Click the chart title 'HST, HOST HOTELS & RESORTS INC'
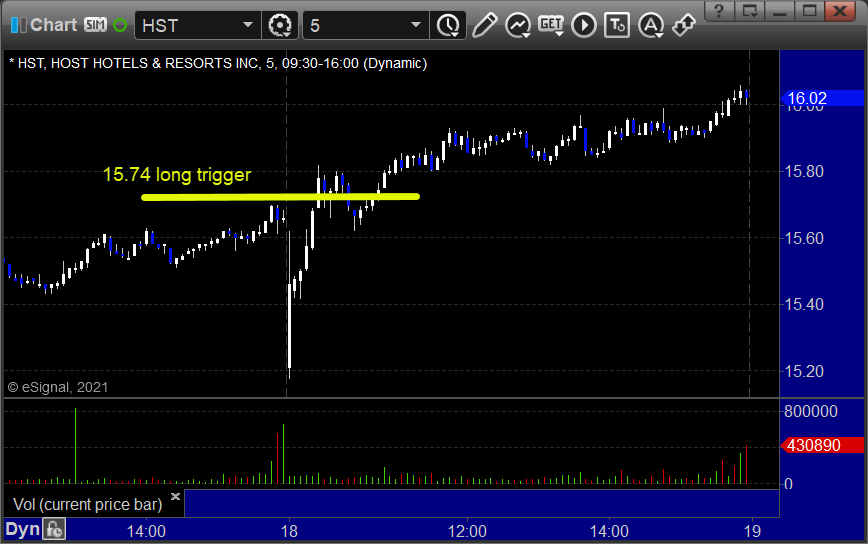868x544 pixels. [137, 63]
